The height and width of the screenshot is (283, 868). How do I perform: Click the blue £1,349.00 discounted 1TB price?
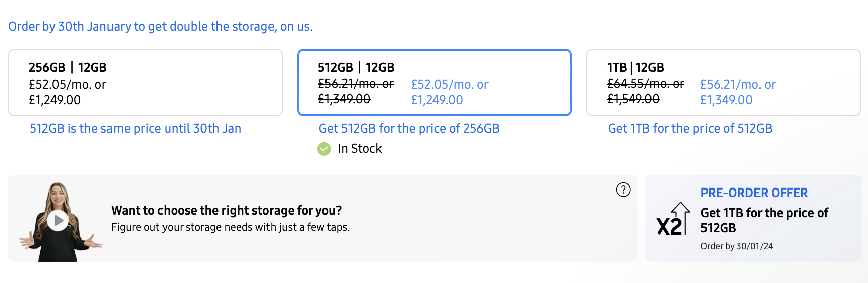tap(726, 100)
